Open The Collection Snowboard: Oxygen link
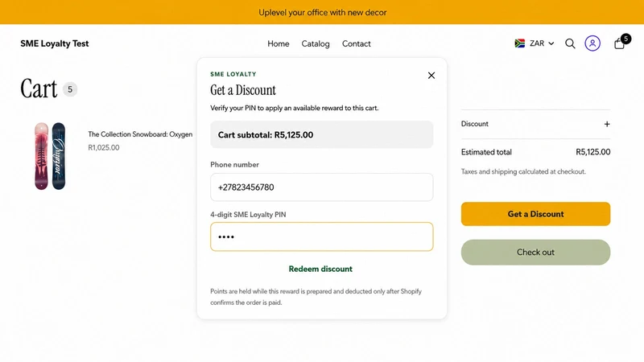The image size is (644, 362). pyautogui.click(x=140, y=134)
